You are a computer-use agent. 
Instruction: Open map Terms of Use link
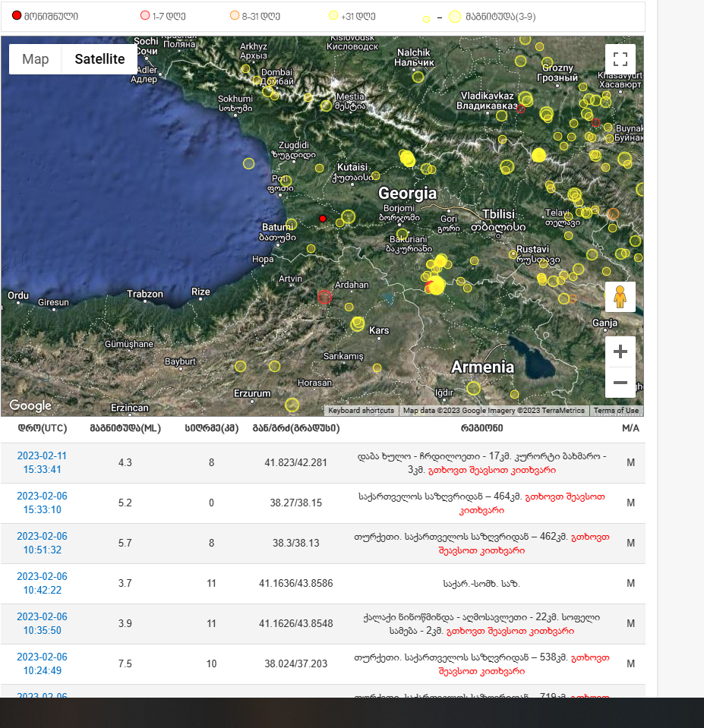click(x=616, y=411)
